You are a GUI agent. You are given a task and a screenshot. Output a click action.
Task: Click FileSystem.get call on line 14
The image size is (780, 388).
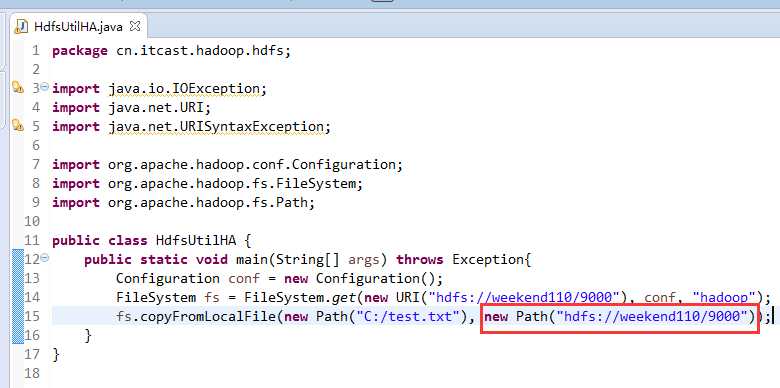299,298
